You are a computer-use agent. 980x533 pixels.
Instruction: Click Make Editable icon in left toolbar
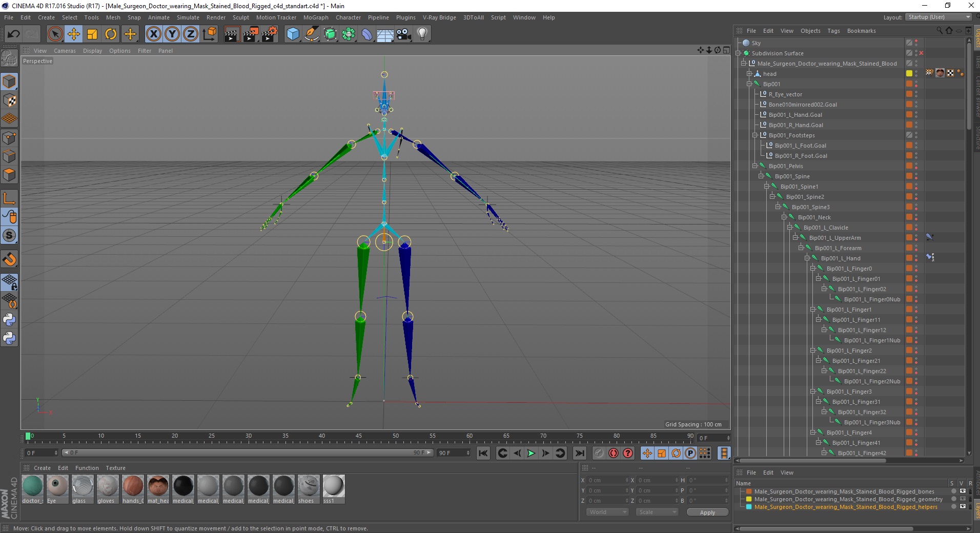[x=9, y=58]
